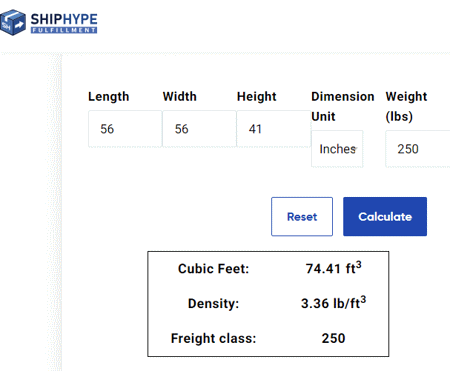Image resolution: width=450 pixels, height=371 pixels.
Task: Select the Width input field
Action: (200, 129)
